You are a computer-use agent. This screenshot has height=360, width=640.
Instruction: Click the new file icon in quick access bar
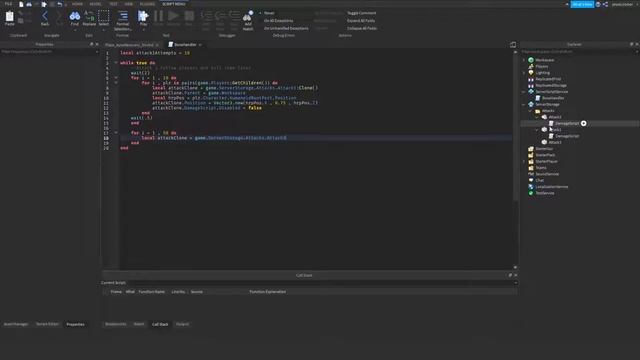coord(21,4)
